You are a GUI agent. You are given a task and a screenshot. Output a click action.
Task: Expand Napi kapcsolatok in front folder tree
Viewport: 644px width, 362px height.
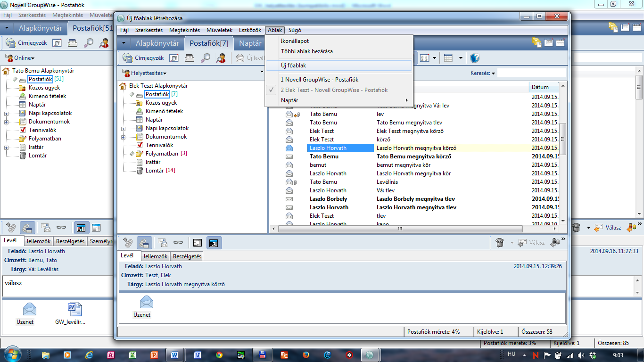pos(124,128)
